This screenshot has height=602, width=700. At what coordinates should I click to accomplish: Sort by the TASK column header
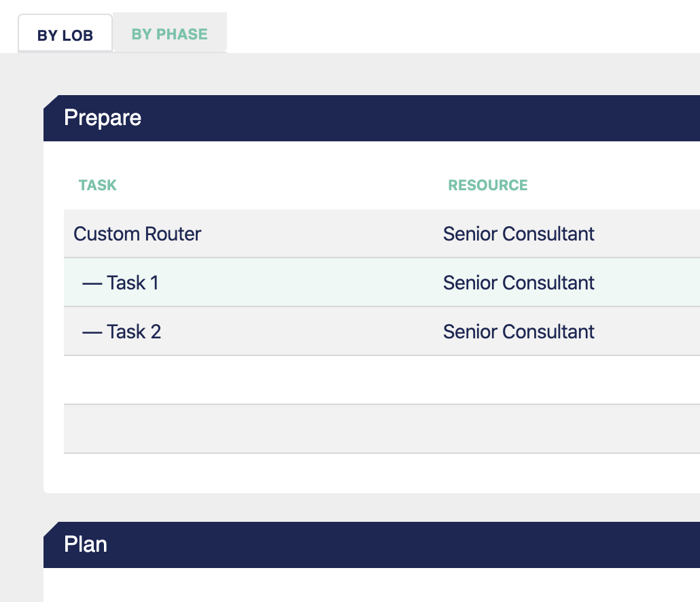(98, 185)
